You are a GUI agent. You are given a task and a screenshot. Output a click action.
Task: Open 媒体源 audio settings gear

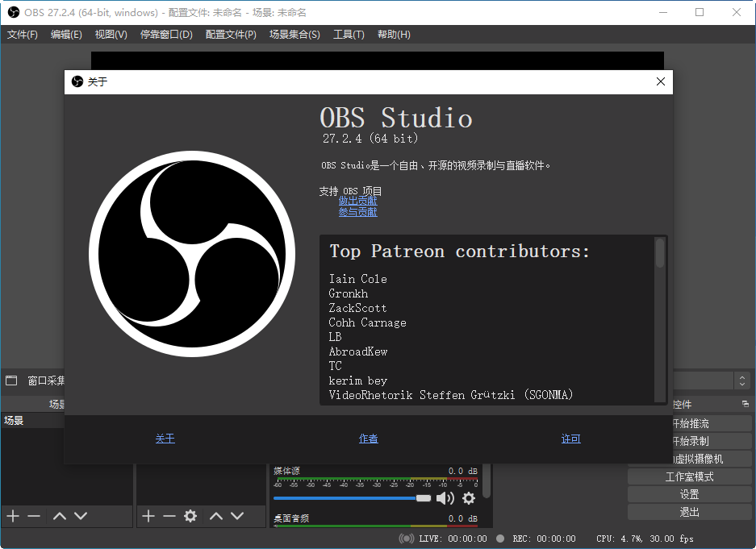click(x=469, y=498)
